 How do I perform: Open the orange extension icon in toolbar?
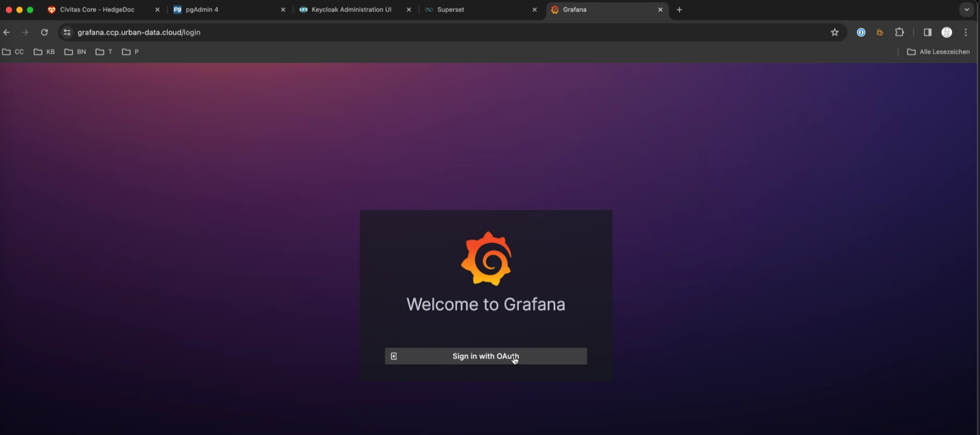pos(880,32)
